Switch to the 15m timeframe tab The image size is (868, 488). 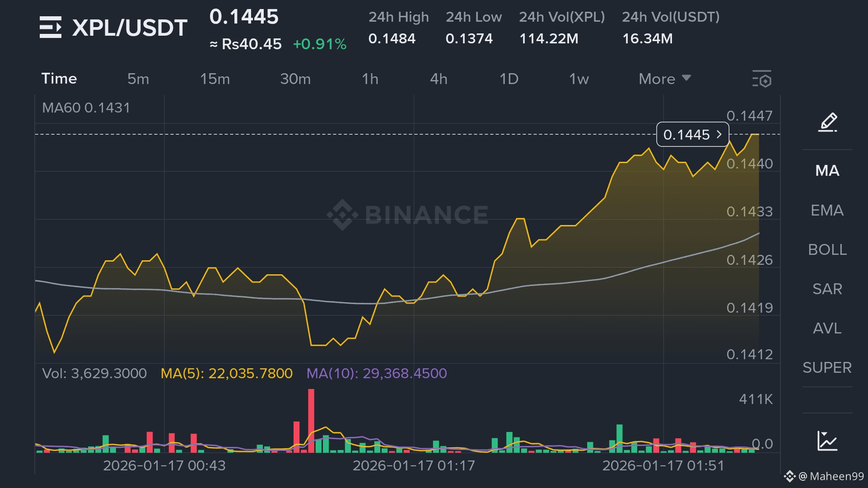tap(215, 79)
